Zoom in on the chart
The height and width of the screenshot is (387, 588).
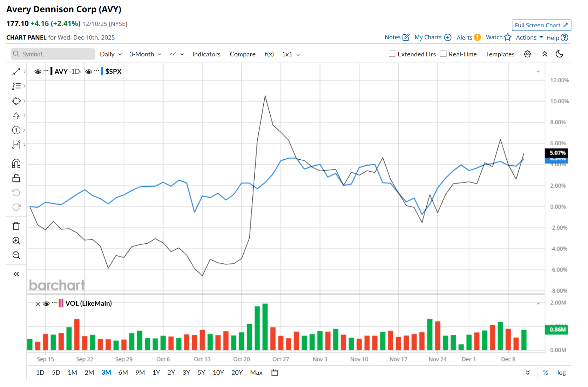(16, 241)
